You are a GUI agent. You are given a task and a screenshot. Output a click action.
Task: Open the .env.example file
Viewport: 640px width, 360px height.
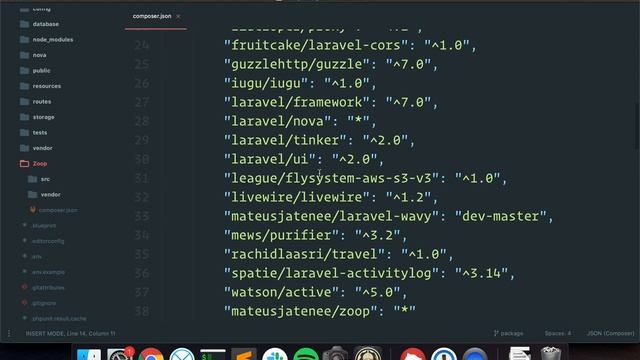click(x=48, y=272)
